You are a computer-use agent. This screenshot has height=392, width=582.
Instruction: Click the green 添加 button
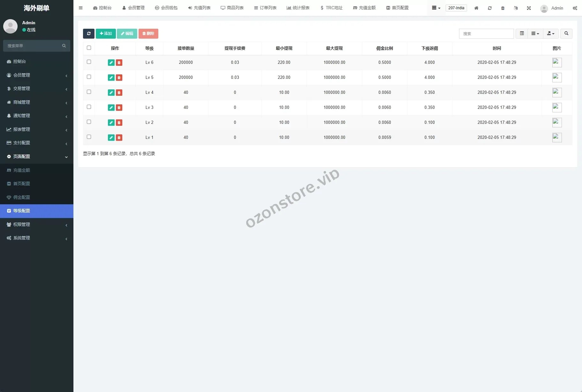[x=106, y=34]
